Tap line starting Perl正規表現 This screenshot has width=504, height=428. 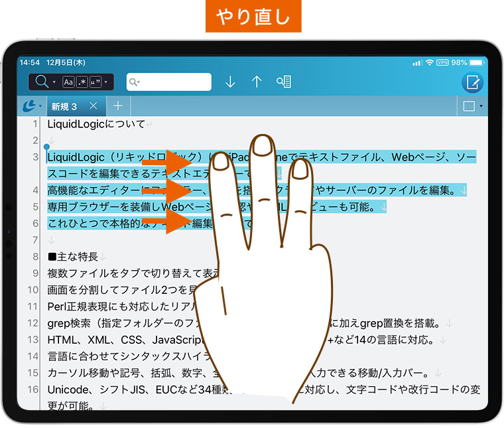(x=120, y=307)
